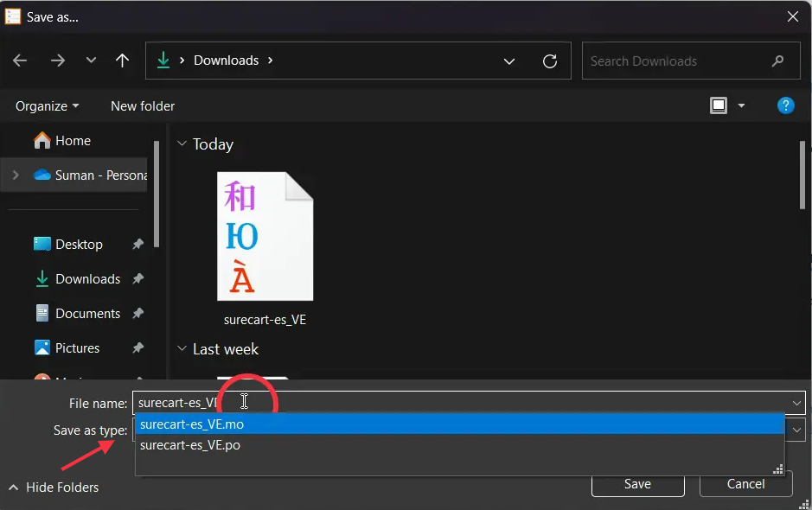Open the Help question mark icon
Viewport: 812px width, 510px height.
[x=785, y=105]
